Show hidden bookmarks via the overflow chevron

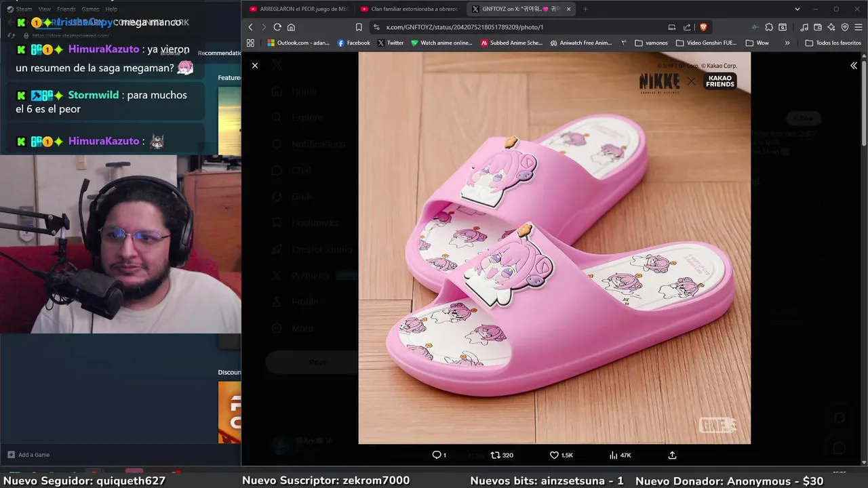(787, 43)
